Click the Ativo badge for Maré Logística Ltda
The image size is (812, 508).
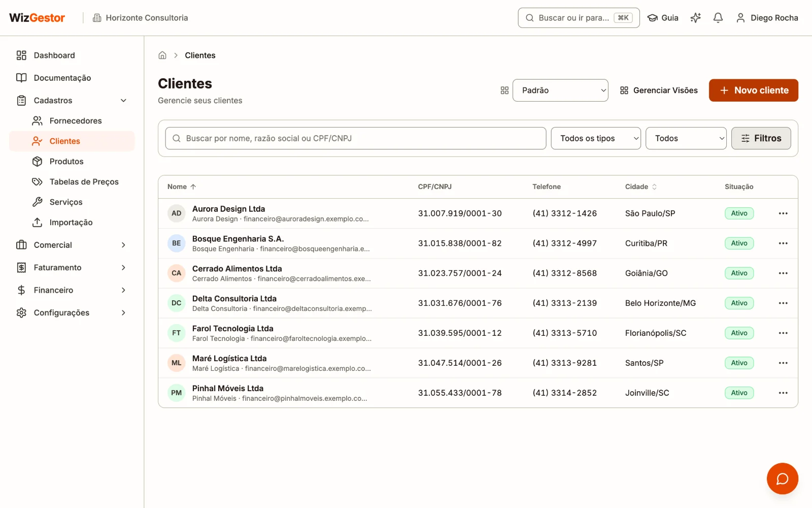(x=739, y=363)
